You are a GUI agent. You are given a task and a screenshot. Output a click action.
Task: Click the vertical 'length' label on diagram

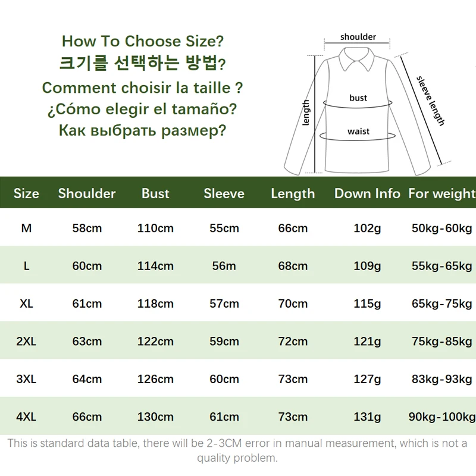click(x=306, y=112)
